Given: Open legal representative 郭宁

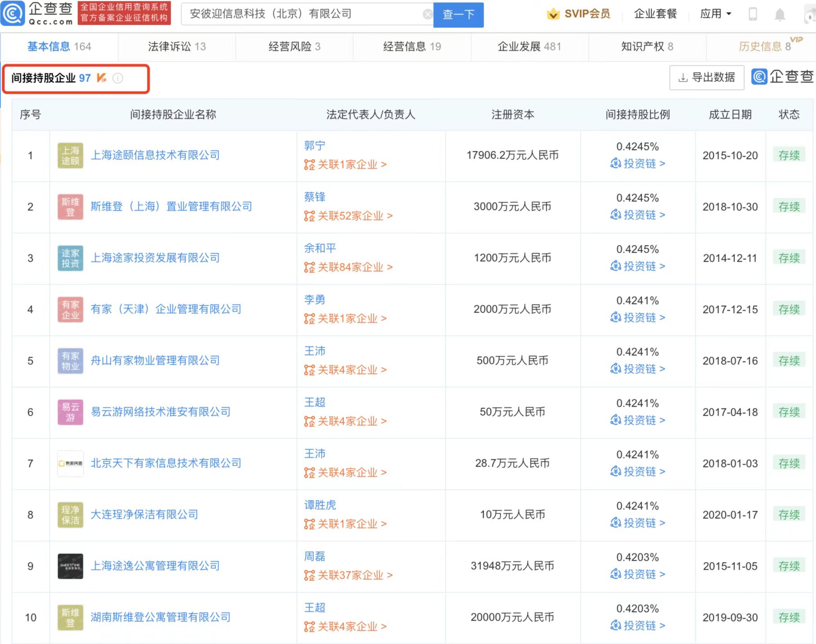Looking at the screenshot, I should tap(315, 146).
